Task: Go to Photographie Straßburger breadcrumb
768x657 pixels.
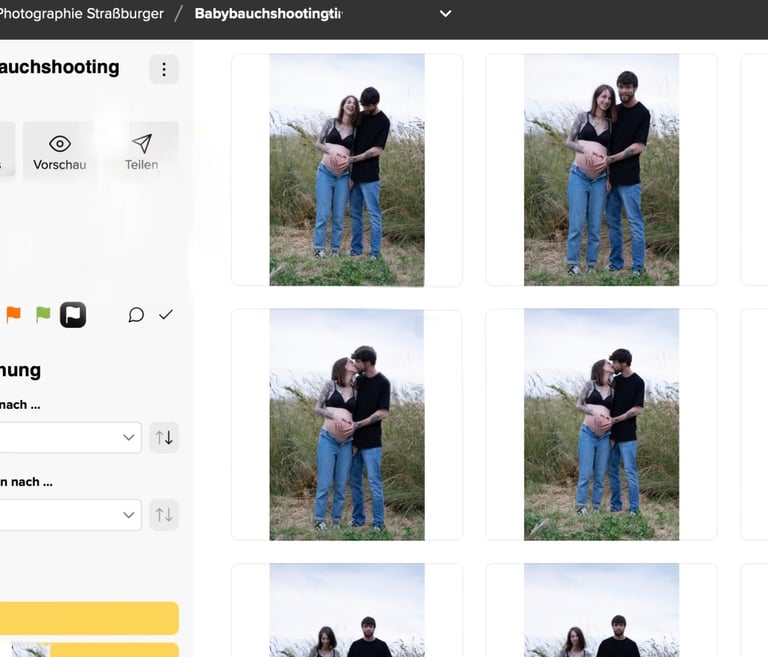Action: 82,14
